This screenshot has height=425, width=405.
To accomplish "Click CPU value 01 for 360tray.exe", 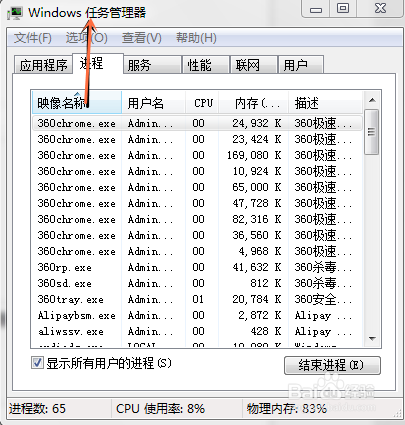I will pos(198,299).
